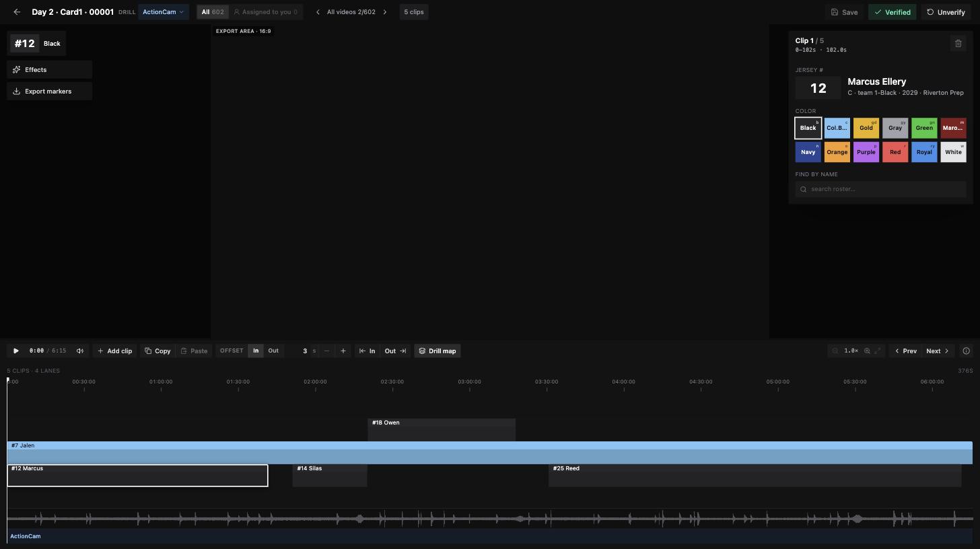
Task: Click the Save button
Action: click(844, 12)
